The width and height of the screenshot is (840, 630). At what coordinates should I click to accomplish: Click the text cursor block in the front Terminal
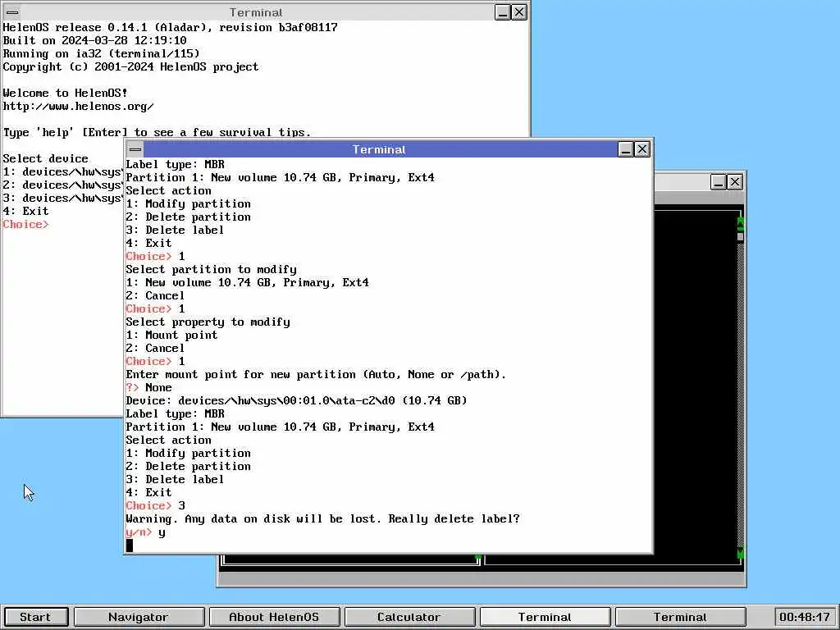[x=129, y=546]
